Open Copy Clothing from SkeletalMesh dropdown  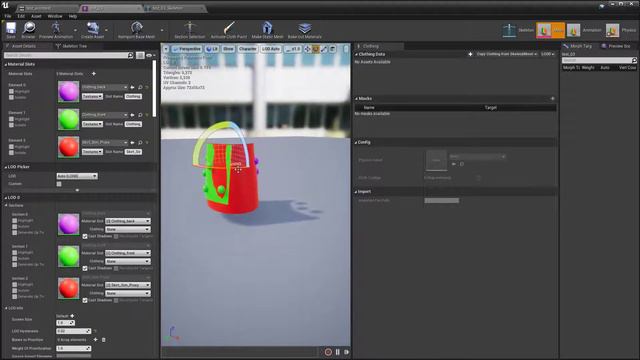[506, 54]
